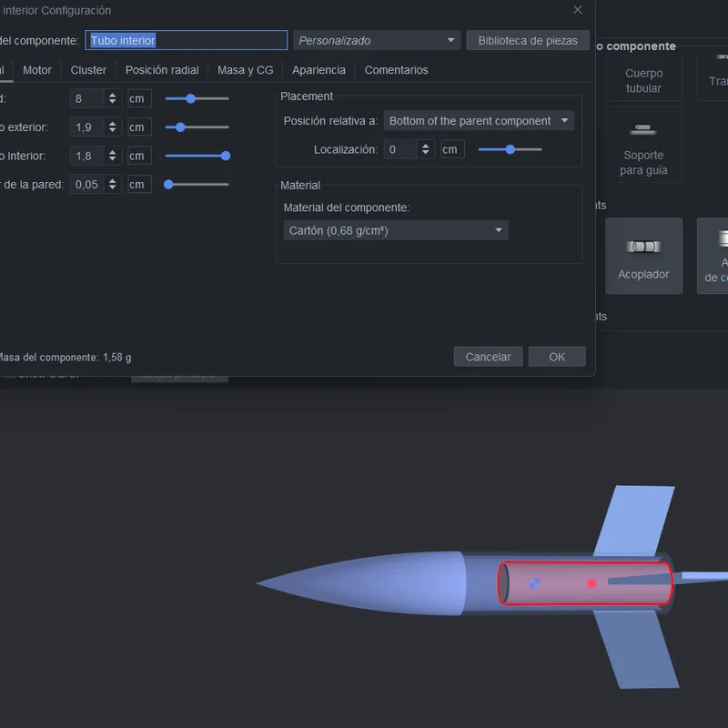
Task: Click the text "Masa del componente: 1,58 g"
Action: [65, 357]
